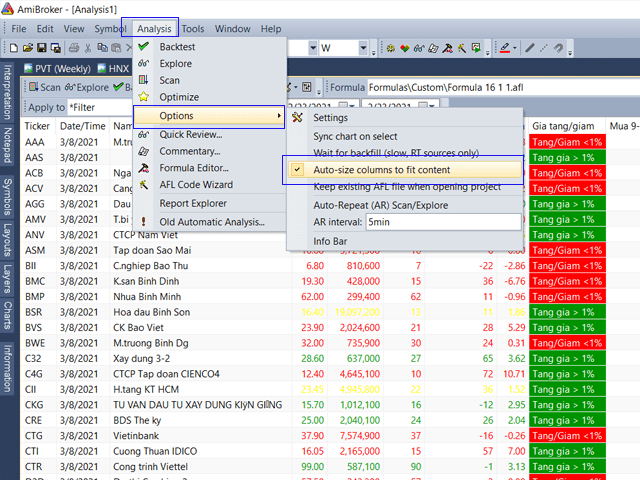Viewport: 640px width, 480px height.
Task: Switch to the PVT (Weekly) tab
Action: [x=58, y=69]
